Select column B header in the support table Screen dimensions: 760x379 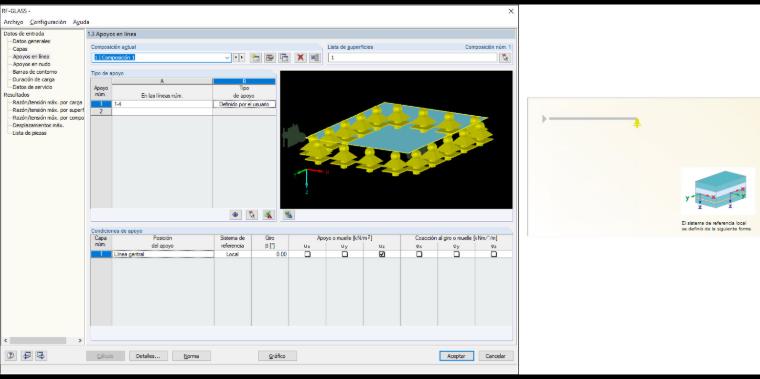(x=244, y=81)
